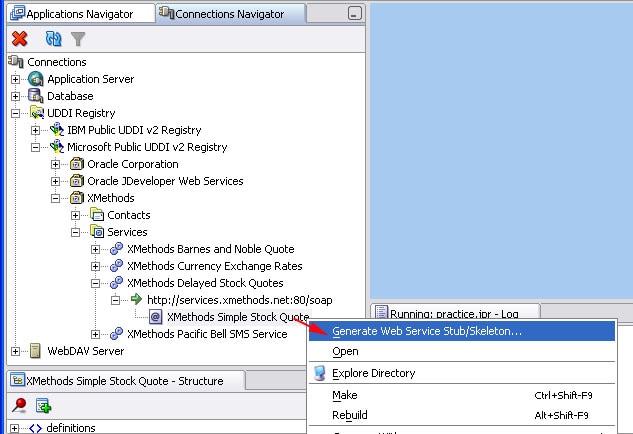Image resolution: width=633 pixels, height=434 pixels.
Task: Expand the Oracle Corporation node
Action: point(55,164)
